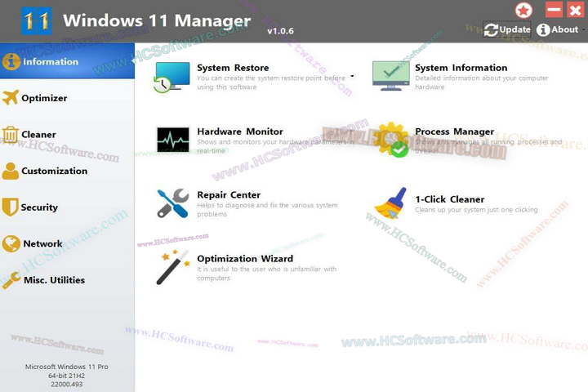Open the Process Manager gear icon
This screenshot has height=392, width=588.
[393, 140]
